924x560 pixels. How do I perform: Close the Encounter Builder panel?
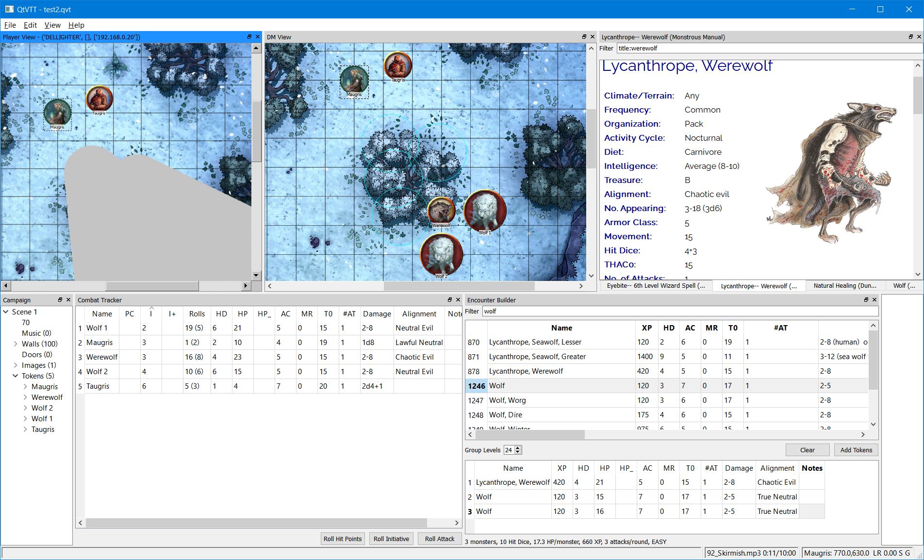(874, 300)
